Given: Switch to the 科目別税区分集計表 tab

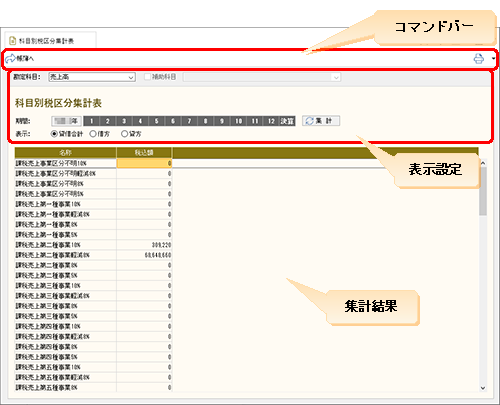Looking at the screenshot, I should [50, 41].
